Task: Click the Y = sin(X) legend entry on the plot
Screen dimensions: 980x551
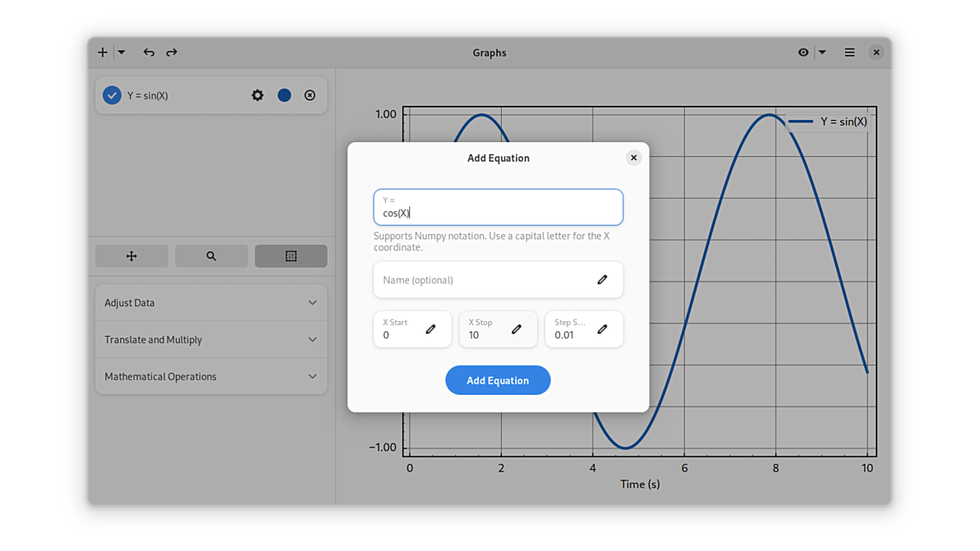Action: pos(828,122)
